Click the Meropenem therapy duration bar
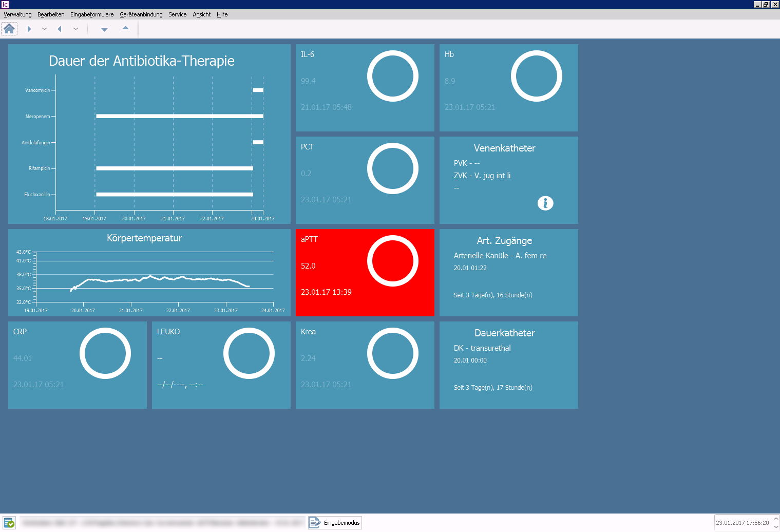The width and height of the screenshot is (780, 532). [179, 116]
